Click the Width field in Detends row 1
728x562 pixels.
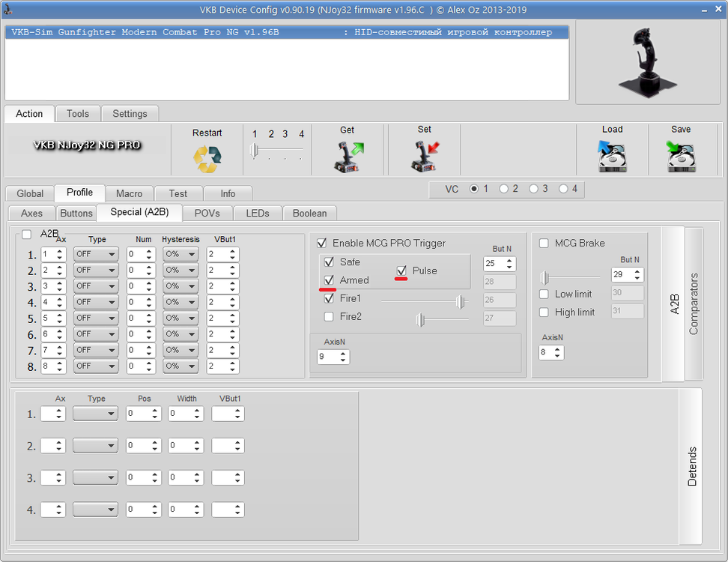186,414
